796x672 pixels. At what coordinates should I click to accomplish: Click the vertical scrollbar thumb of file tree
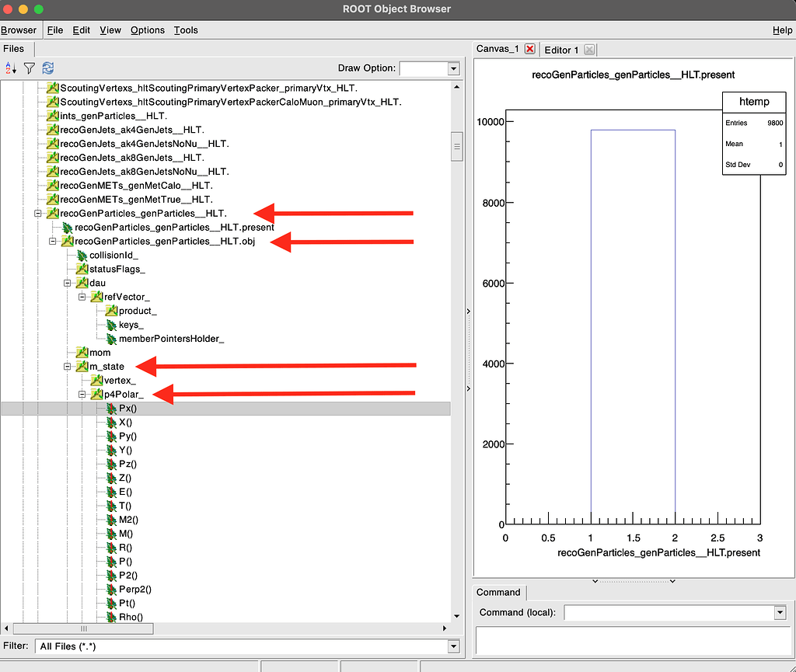tap(456, 147)
